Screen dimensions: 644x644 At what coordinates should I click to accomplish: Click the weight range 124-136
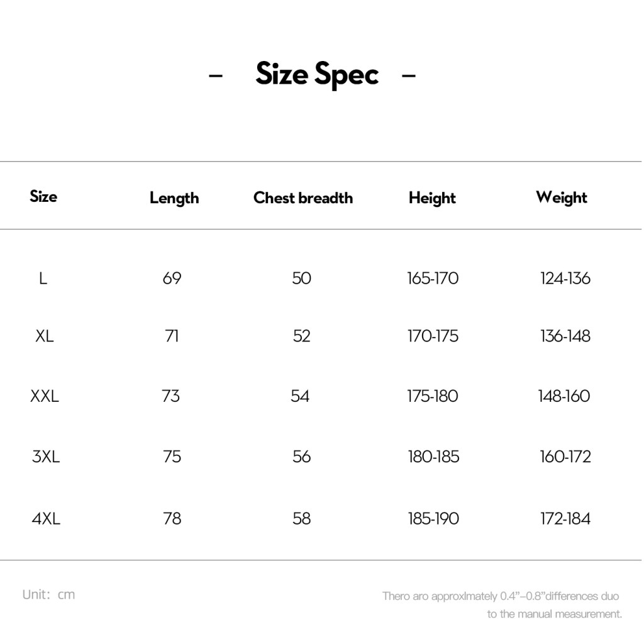565,279
